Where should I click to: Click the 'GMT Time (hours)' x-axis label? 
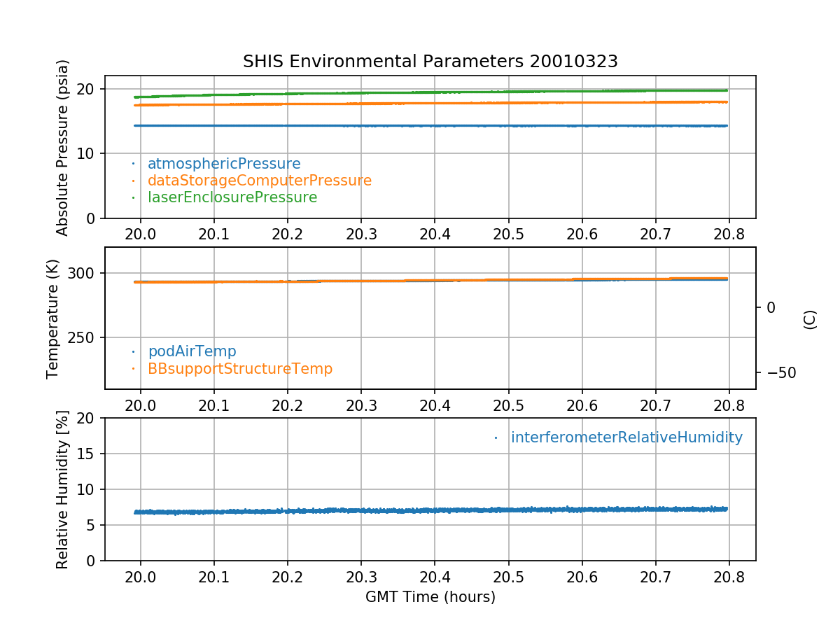point(430,597)
